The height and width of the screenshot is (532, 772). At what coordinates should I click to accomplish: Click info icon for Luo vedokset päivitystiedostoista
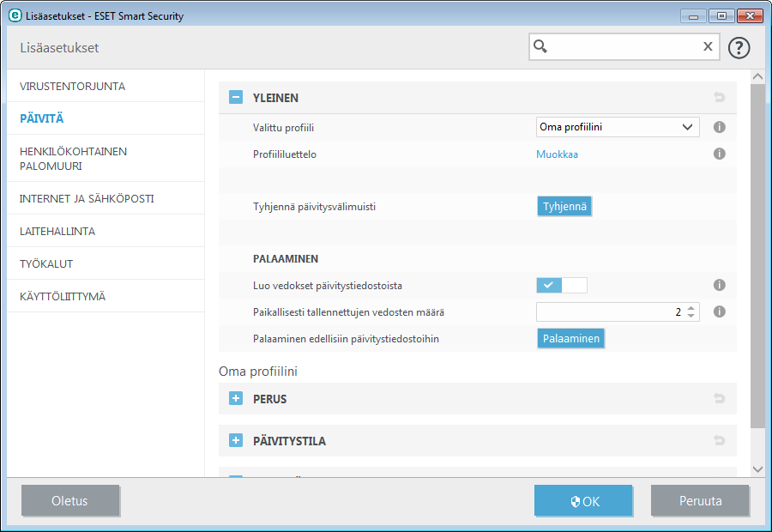[x=720, y=285]
